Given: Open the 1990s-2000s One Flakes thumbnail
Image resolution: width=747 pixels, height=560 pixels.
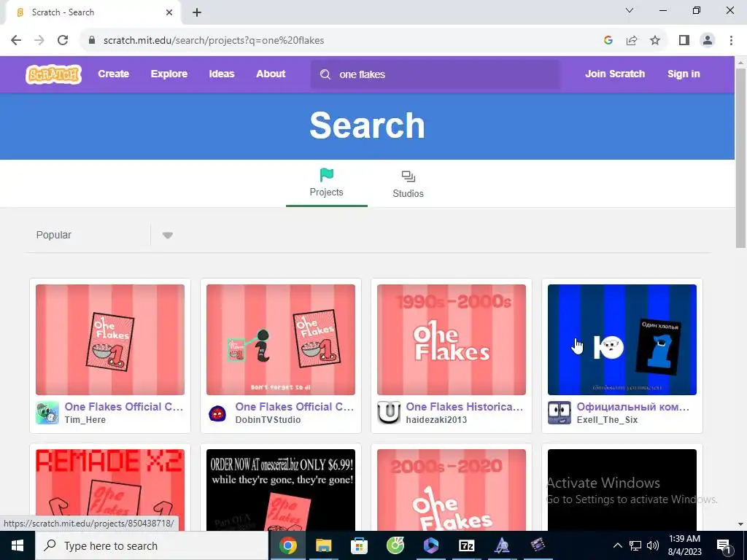Looking at the screenshot, I should pyautogui.click(x=451, y=340).
